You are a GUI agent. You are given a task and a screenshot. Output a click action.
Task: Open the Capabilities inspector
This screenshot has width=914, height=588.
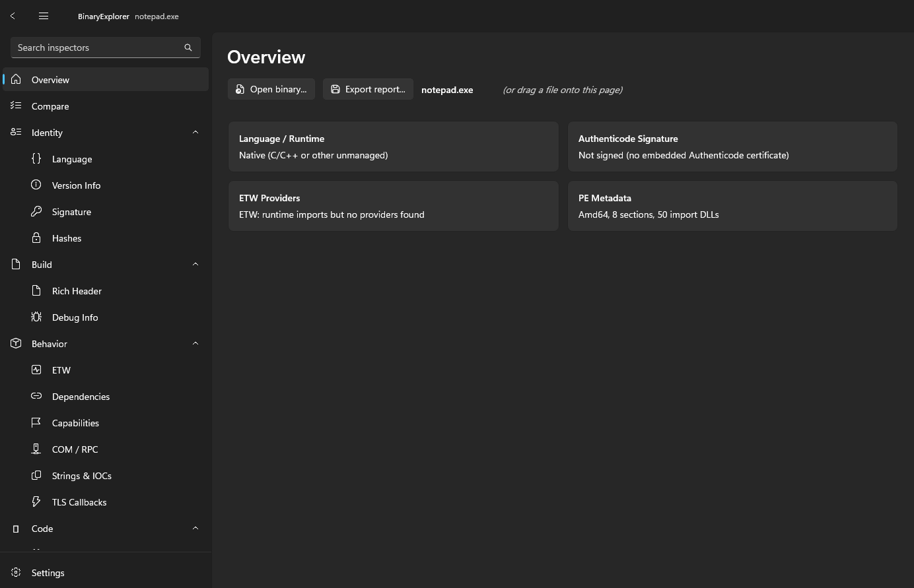106,422
